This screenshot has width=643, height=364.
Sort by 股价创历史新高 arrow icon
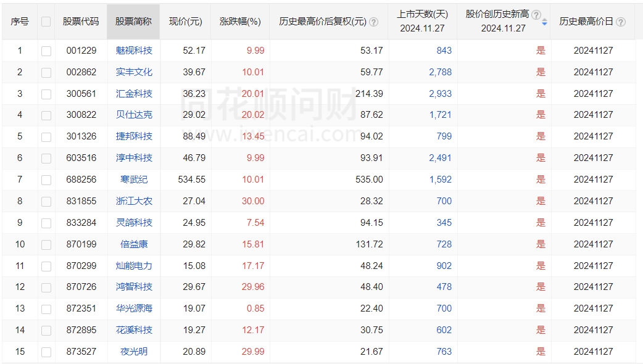(545, 22)
